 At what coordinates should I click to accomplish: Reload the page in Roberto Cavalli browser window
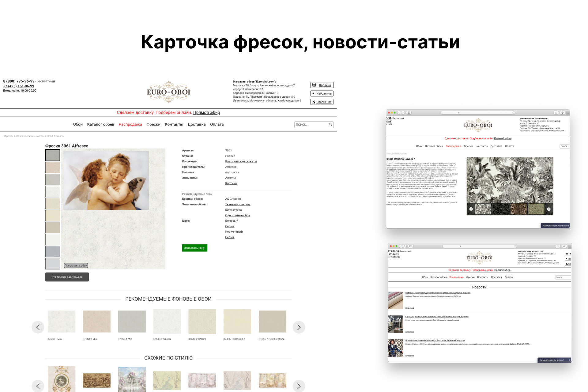coord(513,113)
